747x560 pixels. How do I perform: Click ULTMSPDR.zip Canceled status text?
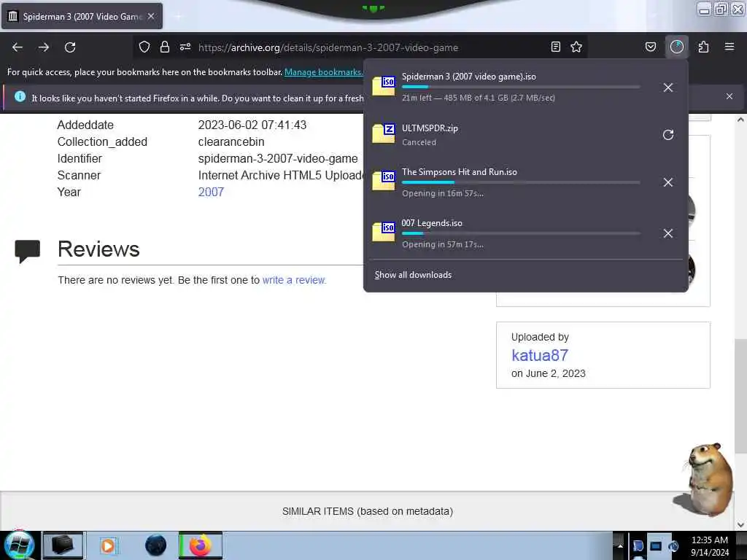point(419,142)
